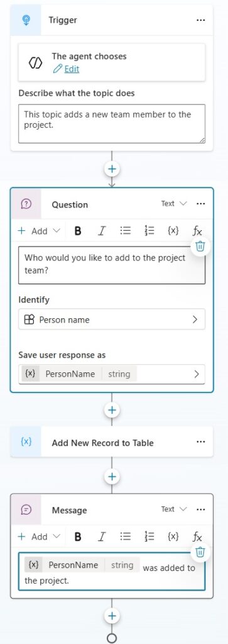Image resolution: width=228 pixels, height=644 pixels.
Task: Open the Text type dropdown in Message node
Action: click(174, 509)
